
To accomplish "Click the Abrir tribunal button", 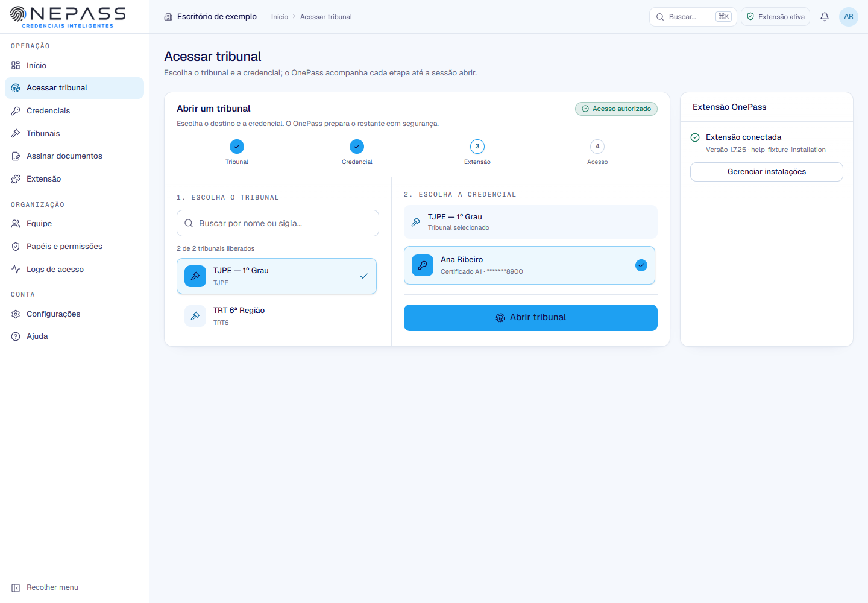I will [530, 318].
